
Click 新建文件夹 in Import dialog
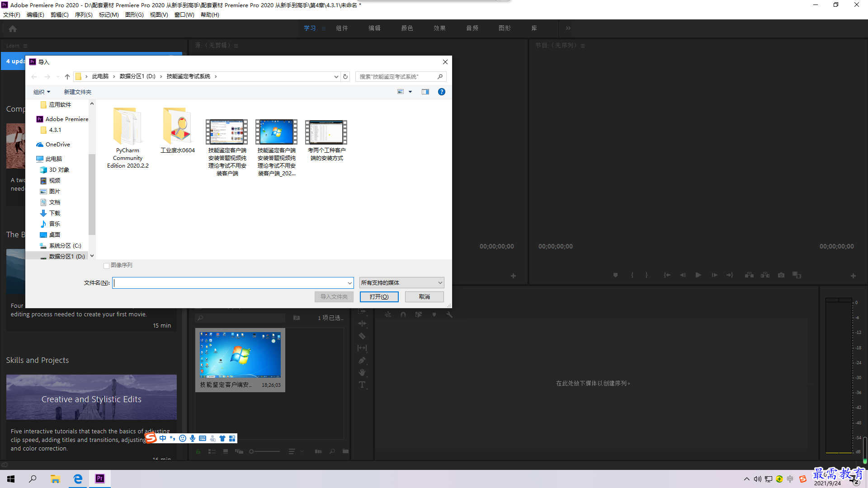point(77,92)
